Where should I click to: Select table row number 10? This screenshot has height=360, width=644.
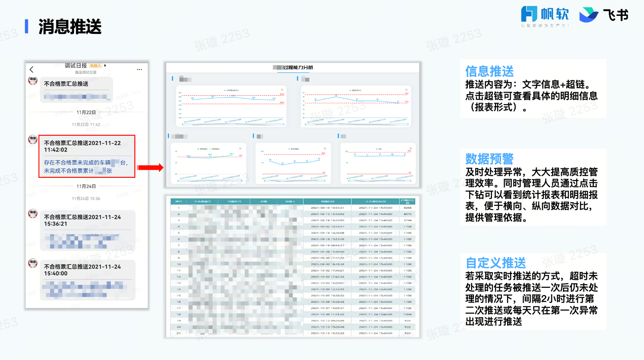tap(179, 264)
